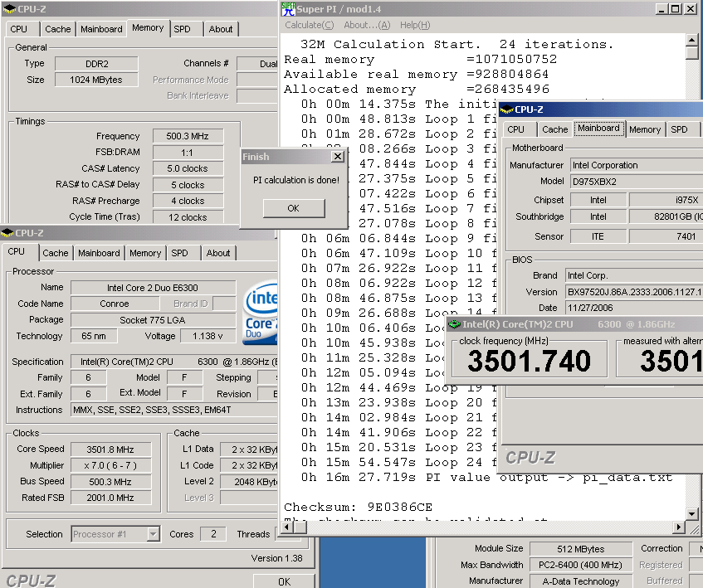Open the Processor #1 selection dropdown
This screenshot has height=588, width=703.
point(154,534)
